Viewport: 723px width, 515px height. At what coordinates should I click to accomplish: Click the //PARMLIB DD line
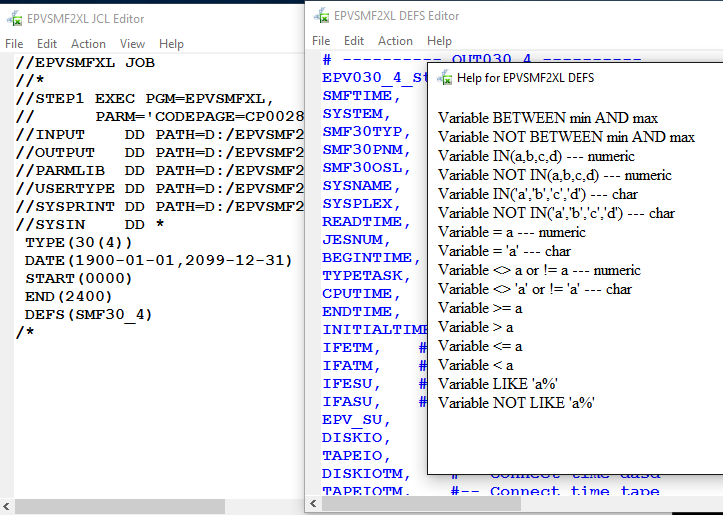160,171
